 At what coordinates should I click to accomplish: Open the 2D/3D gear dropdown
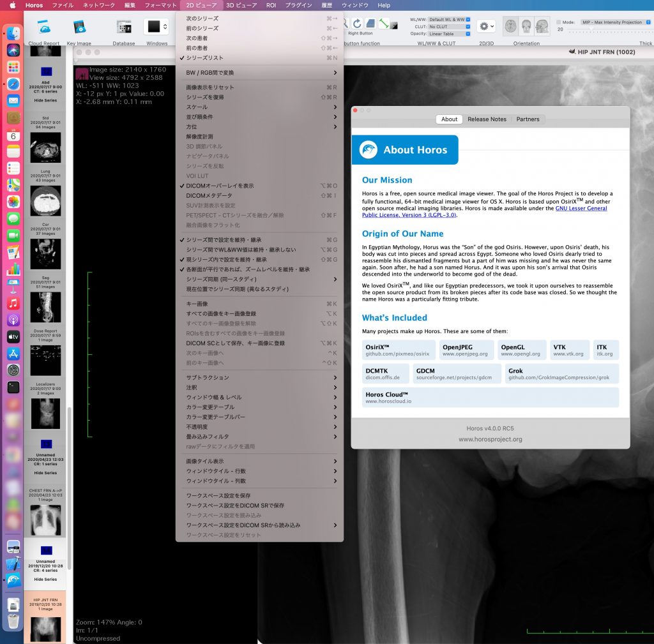click(486, 26)
